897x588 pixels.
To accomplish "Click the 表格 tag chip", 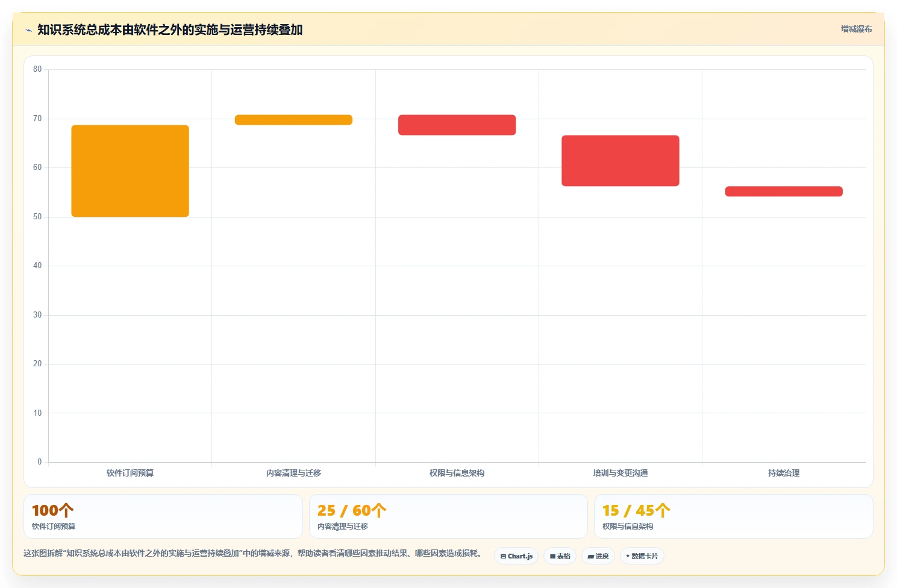I will 560,556.
